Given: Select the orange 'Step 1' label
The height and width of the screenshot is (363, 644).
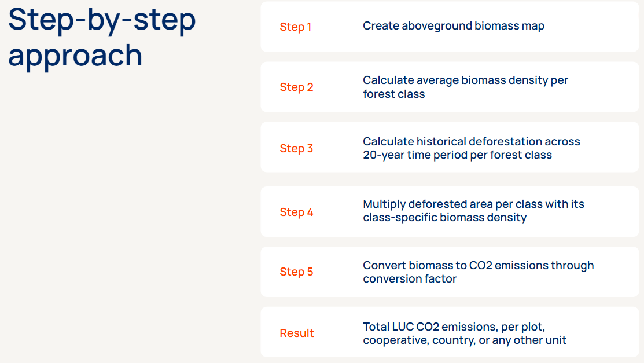Looking at the screenshot, I should 296,27.
